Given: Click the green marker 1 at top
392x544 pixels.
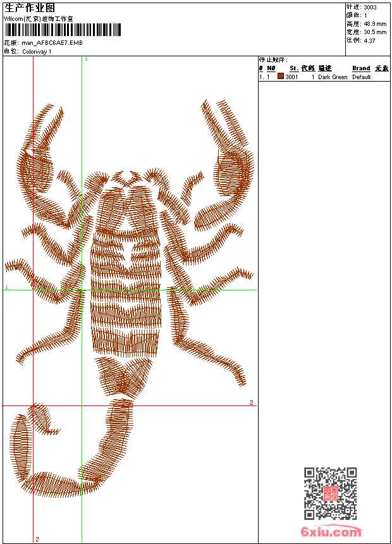Looking at the screenshot, I should click(86, 59).
